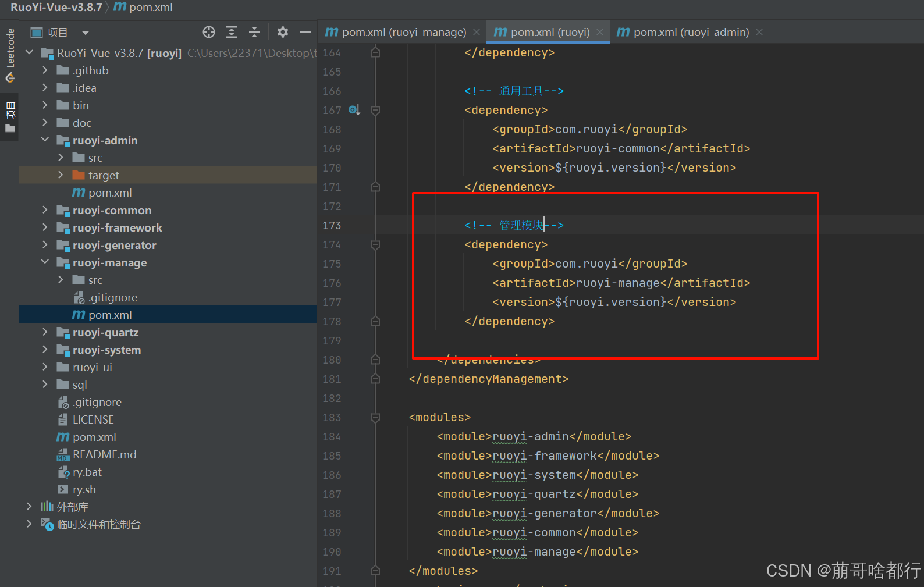
Task: Collapse the ruoyi-manage module folder
Action: tap(45, 262)
